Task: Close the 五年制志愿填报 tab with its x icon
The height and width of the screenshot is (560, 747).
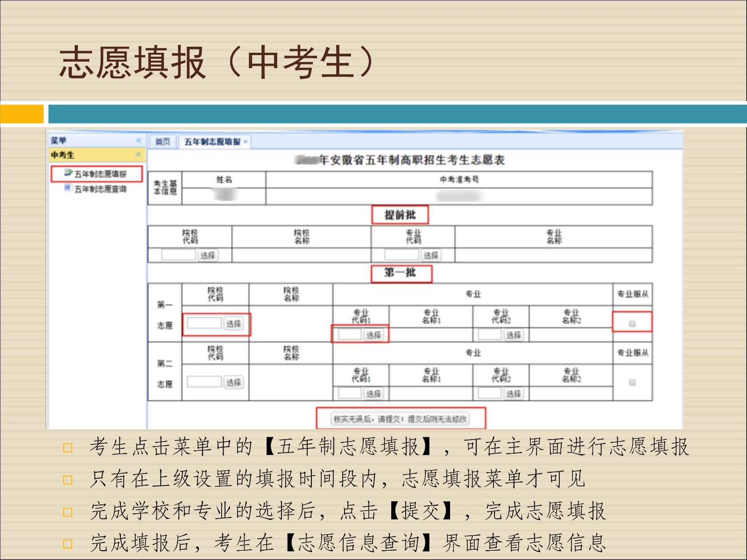Action: pos(246,142)
